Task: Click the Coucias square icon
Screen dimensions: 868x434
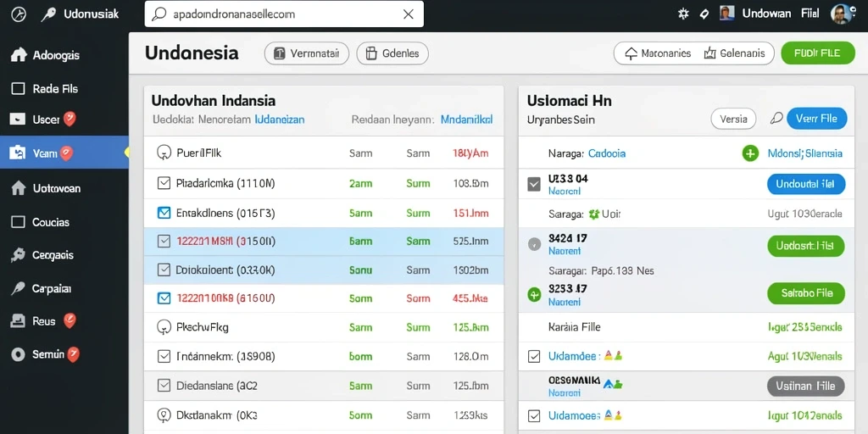Action: point(19,222)
